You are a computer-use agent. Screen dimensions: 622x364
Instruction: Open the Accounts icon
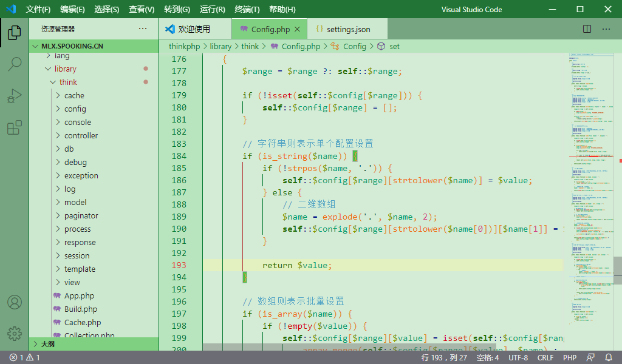point(15,302)
